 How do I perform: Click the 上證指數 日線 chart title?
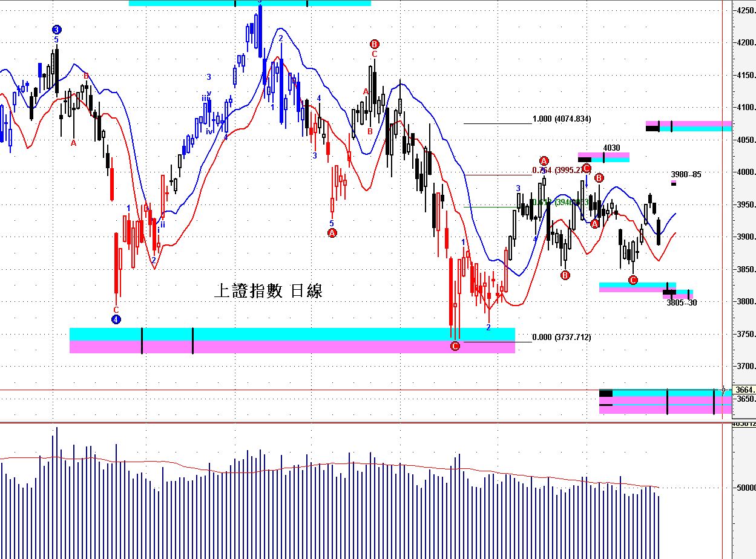pos(268,291)
